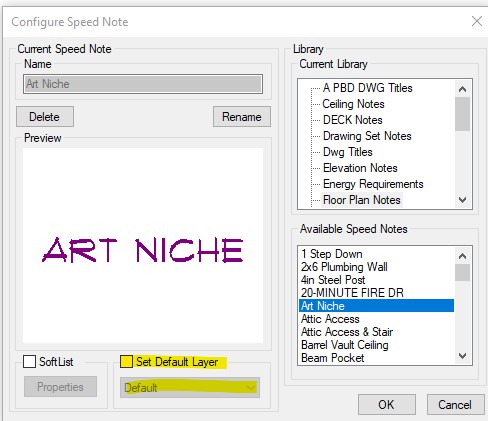The image size is (488, 421).
Task: Click the Delete button
Action: coord(45,117)
